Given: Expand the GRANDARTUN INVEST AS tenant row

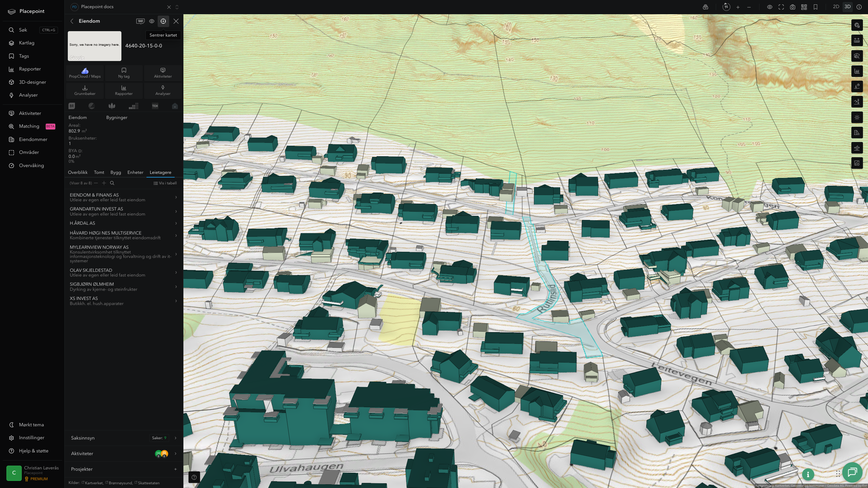Looking at the screenshot, I should click(x=124, y=211).
